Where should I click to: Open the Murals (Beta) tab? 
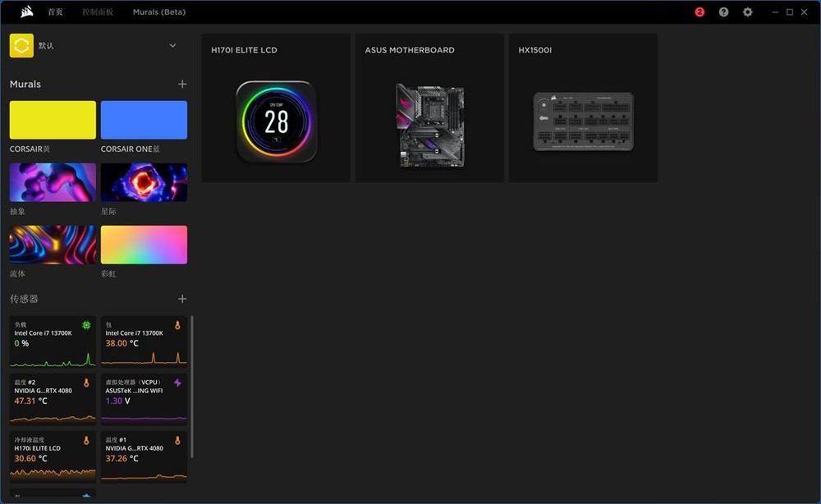tap(159, 12)
